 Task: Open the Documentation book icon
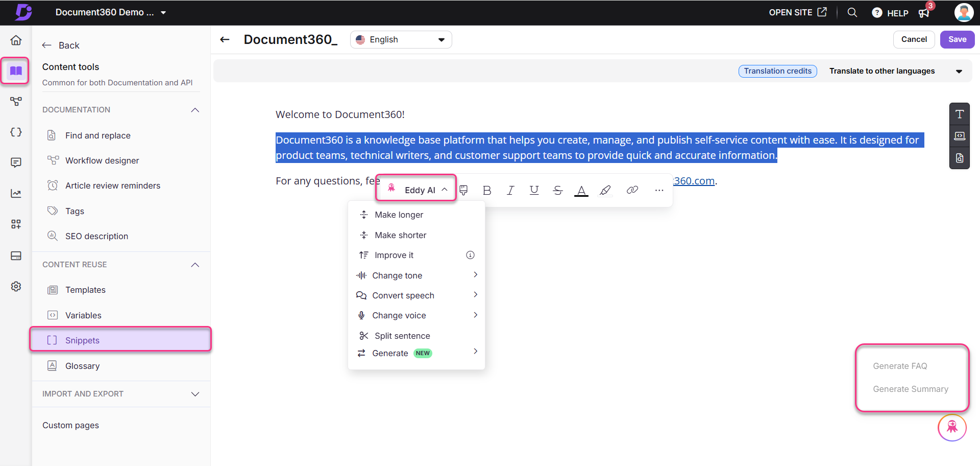tap(16, 71)
